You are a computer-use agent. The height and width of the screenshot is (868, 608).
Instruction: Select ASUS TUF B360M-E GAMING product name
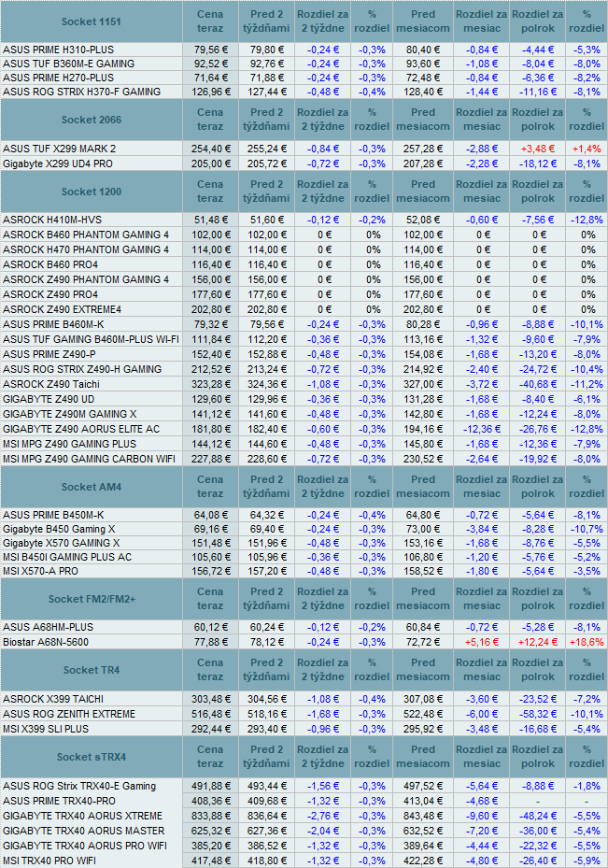point(68,64)
